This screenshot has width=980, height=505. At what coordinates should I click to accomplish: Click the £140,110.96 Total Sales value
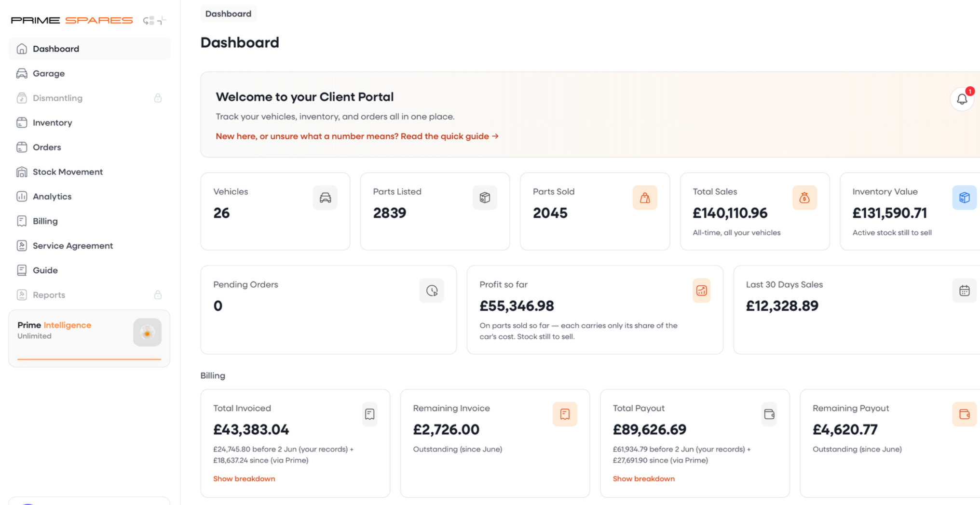pos(730,213)
